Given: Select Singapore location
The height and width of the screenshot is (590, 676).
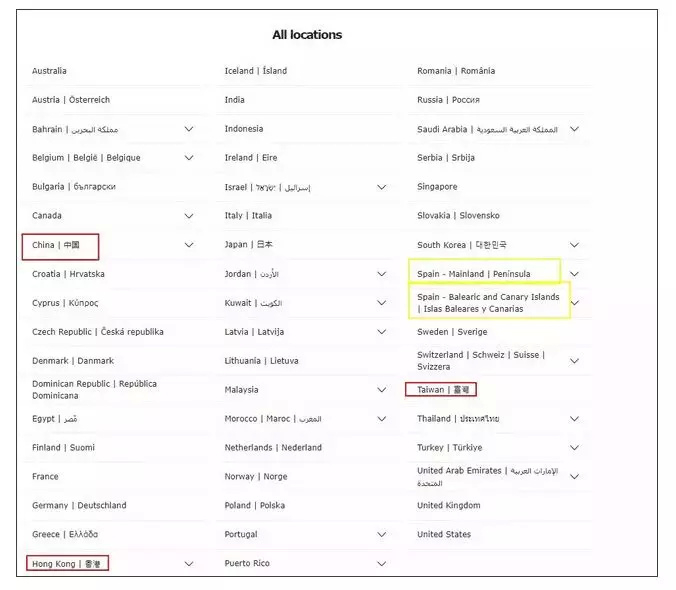Looking at the screenshot, I should click(437, 187).
